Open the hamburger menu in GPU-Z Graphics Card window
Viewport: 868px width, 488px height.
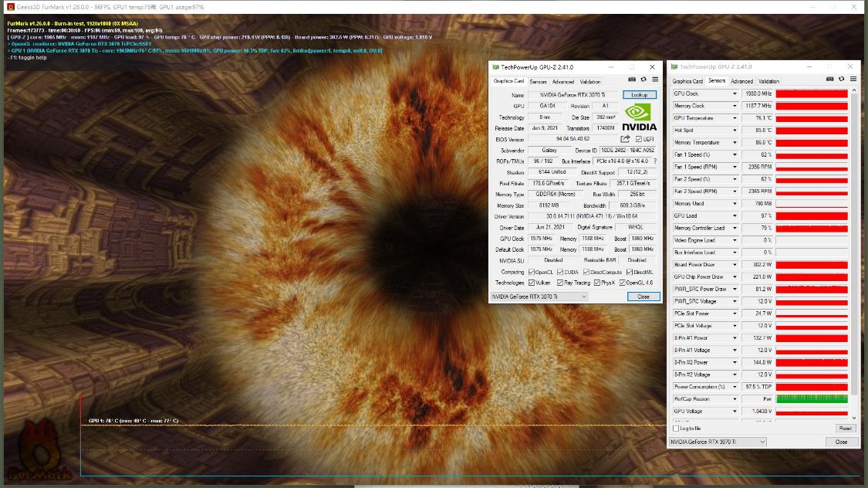pos(655,80)
